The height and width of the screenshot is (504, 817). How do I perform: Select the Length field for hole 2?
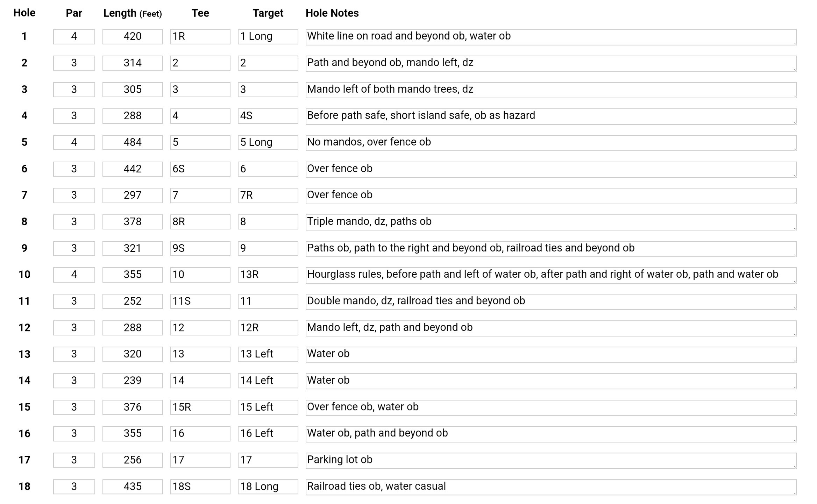tap(132, 63)
